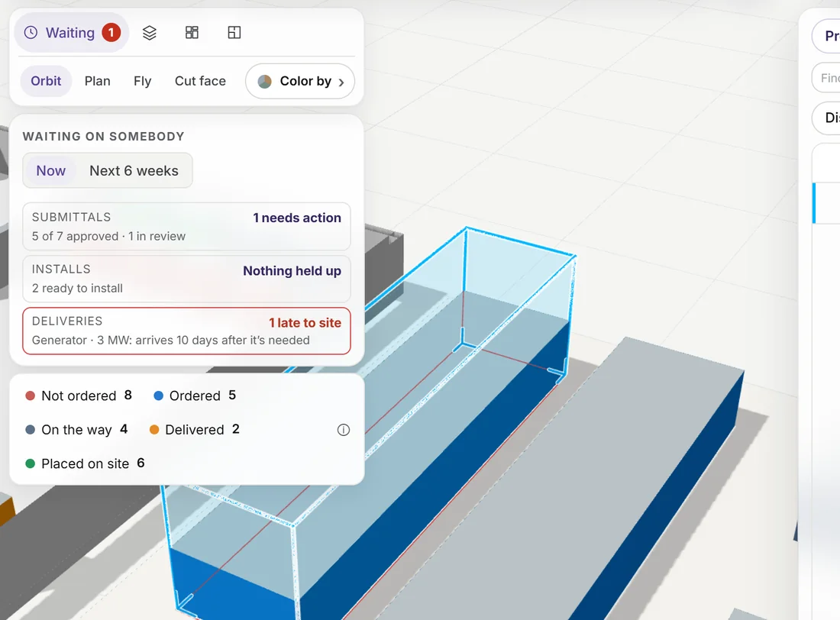Click the Ordered blue swatch
840x620 pixels.
click(158, 396)
